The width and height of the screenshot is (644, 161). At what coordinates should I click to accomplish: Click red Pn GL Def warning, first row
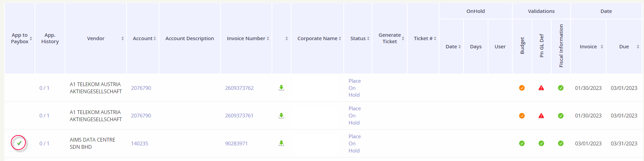pyautogui.click(x=541, y=88)
